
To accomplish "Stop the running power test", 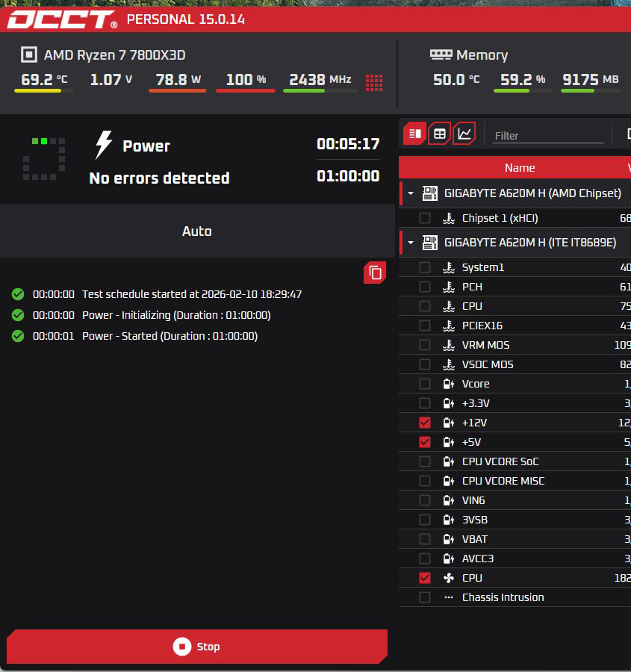I will (x=197, y=647).
